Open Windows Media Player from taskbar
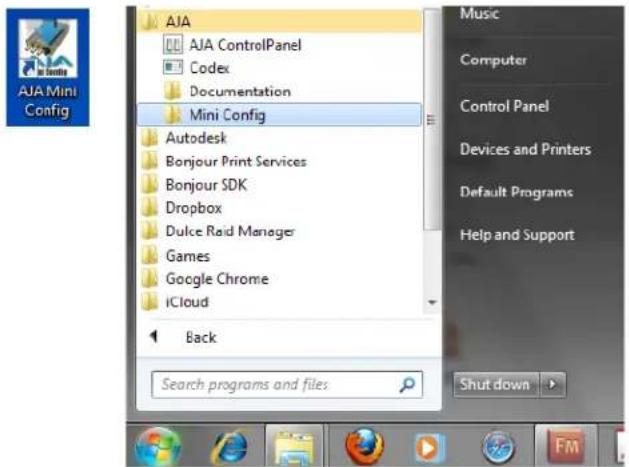 click(x=430, y=447)
